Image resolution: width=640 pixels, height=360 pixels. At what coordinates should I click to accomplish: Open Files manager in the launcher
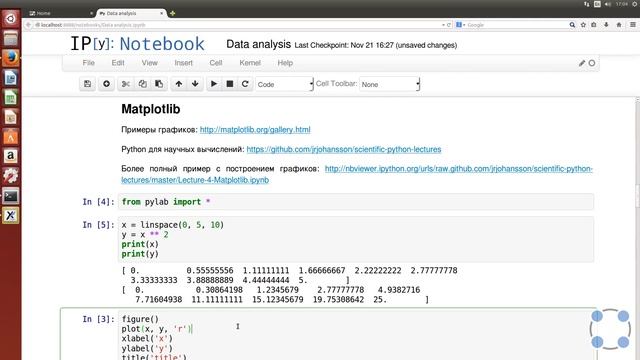[11, 38]
